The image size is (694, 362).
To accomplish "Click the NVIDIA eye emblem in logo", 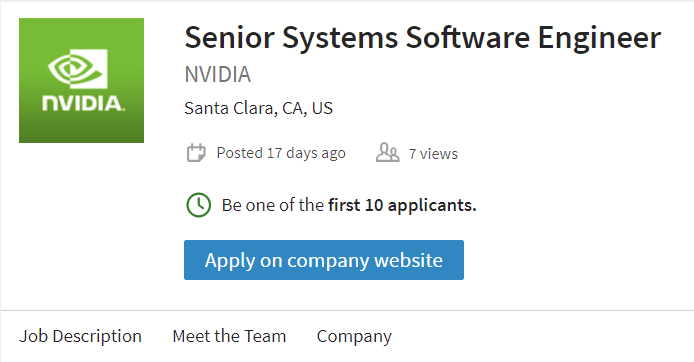I will tap(78, 69).
